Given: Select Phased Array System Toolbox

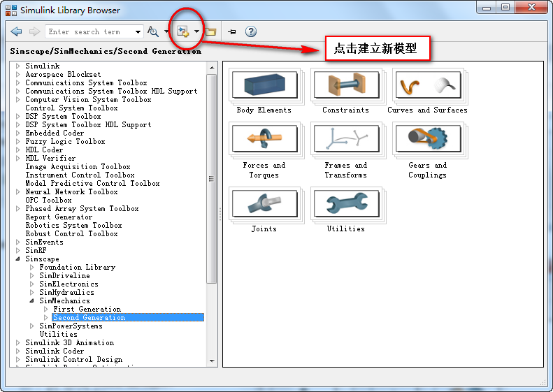Looking at the screenshot, I should pos(82,209).
